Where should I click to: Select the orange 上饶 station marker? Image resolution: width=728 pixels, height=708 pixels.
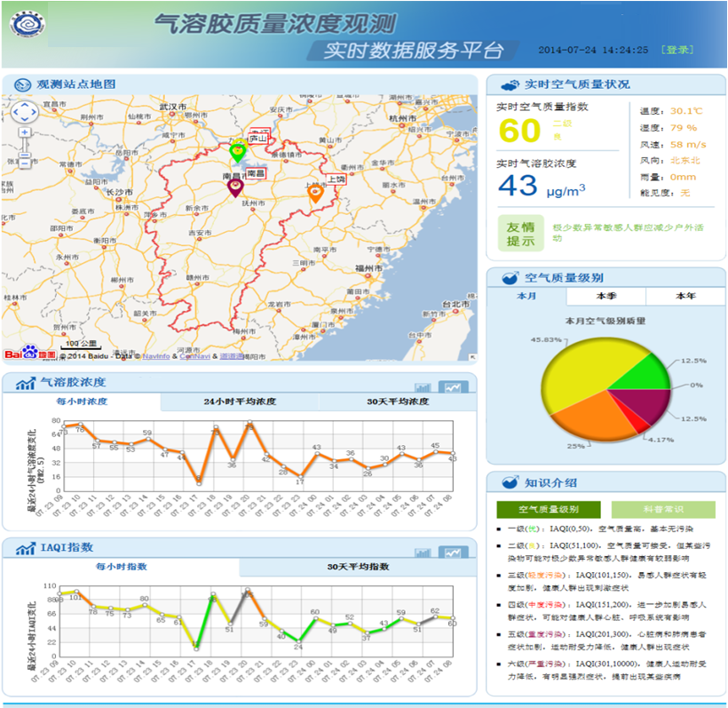point(315,192)
